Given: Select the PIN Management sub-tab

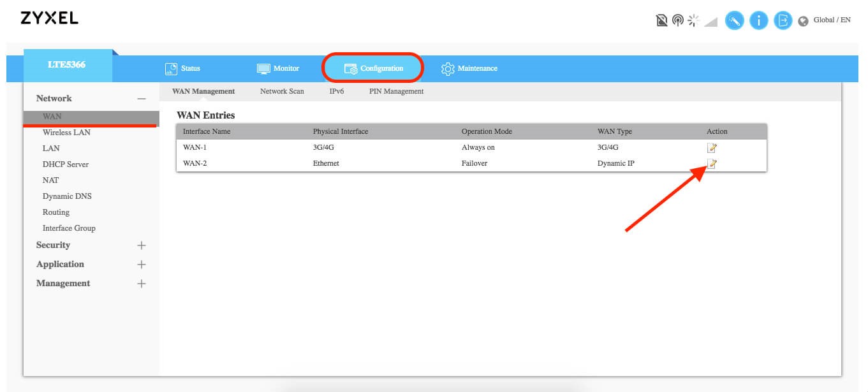Looking at the screenshot, I should (396, 91).
